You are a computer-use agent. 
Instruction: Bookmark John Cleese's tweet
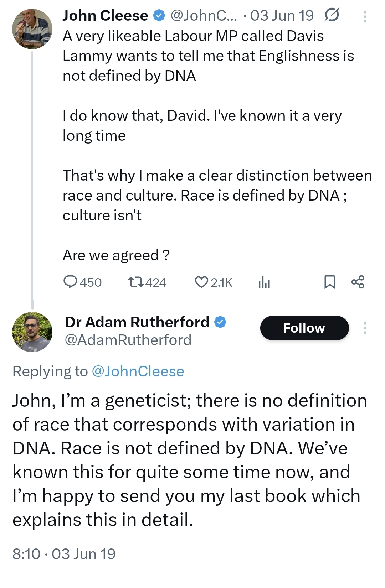[x=329, y=282]
